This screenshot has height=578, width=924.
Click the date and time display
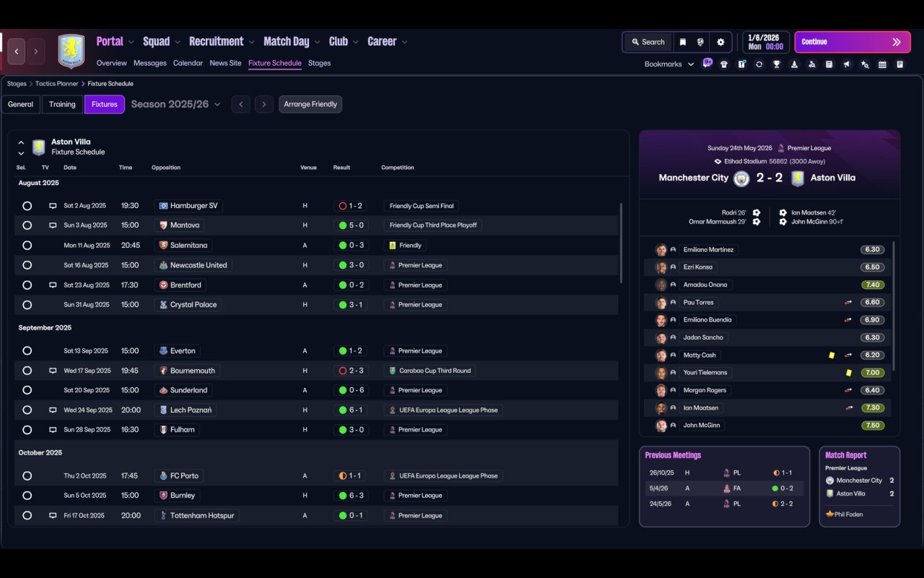pyautogui.click(x=766, y=42)
